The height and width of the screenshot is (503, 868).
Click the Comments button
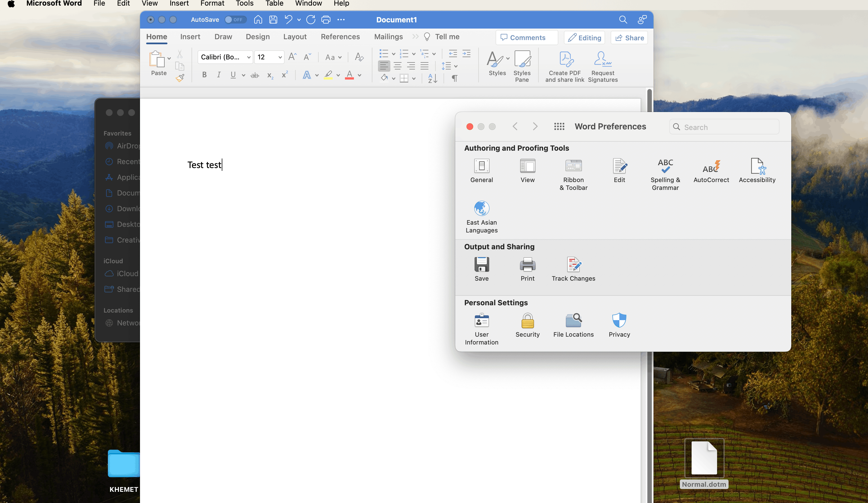point(527,38)
